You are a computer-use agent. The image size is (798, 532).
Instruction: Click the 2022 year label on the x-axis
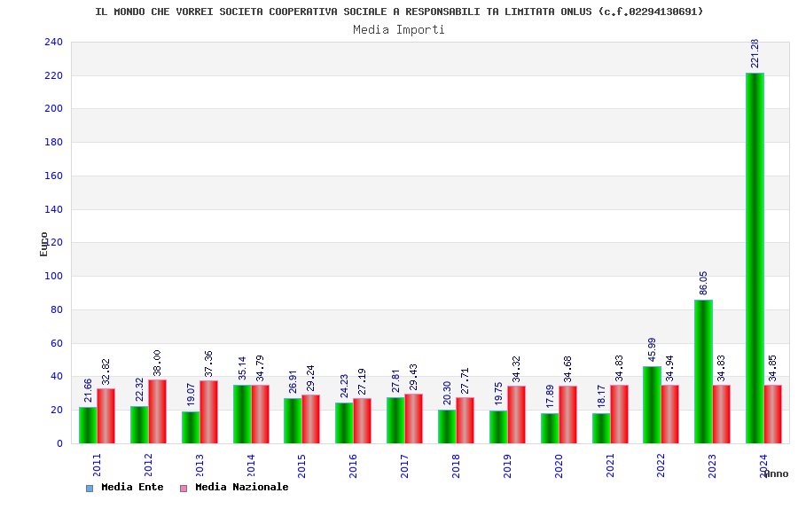661,465
